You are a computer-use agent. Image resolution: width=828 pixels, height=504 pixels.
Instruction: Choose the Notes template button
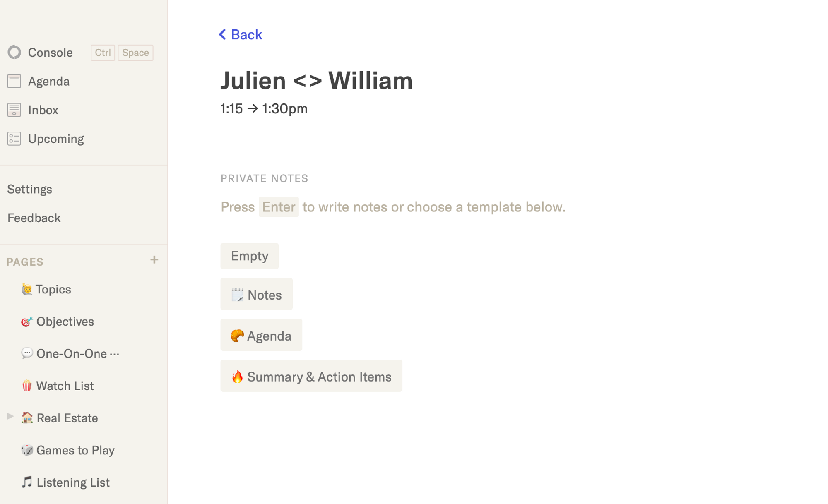click(256, 295)
